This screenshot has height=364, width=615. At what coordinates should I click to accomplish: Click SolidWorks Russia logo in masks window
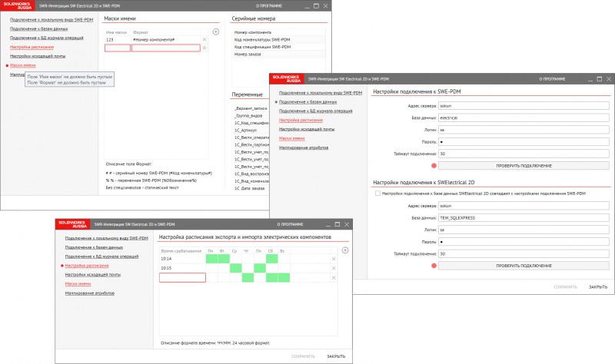(18, 5)
